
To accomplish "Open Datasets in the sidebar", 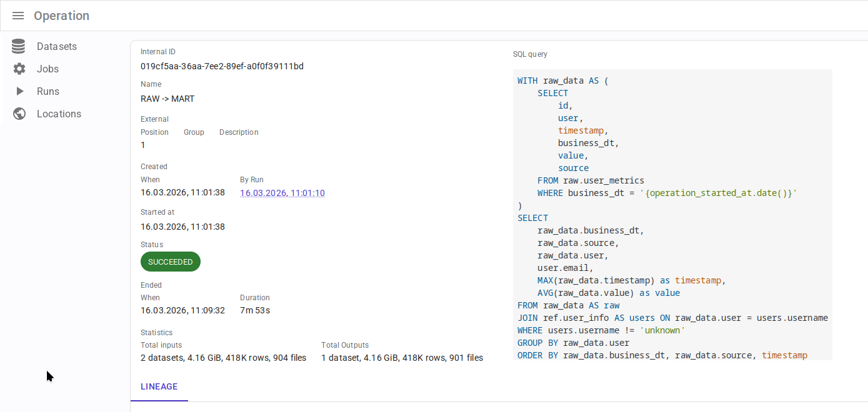I will pos(57,46).
